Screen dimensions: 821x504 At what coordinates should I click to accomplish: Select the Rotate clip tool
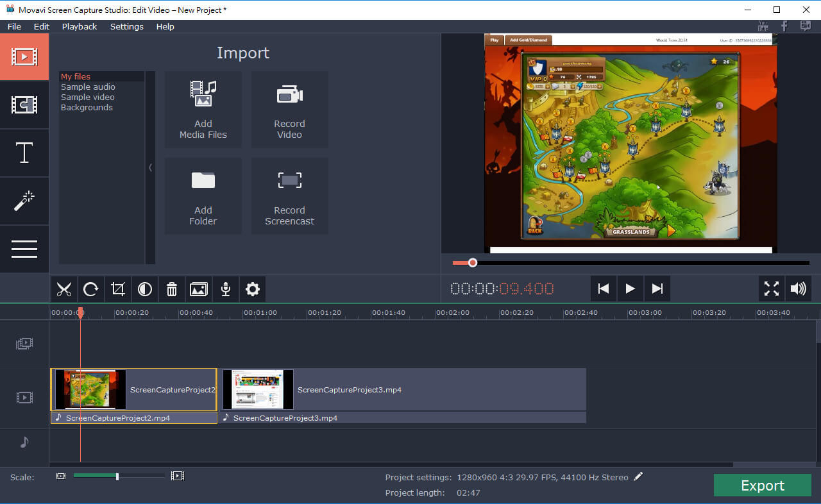(x=90, y=289)
